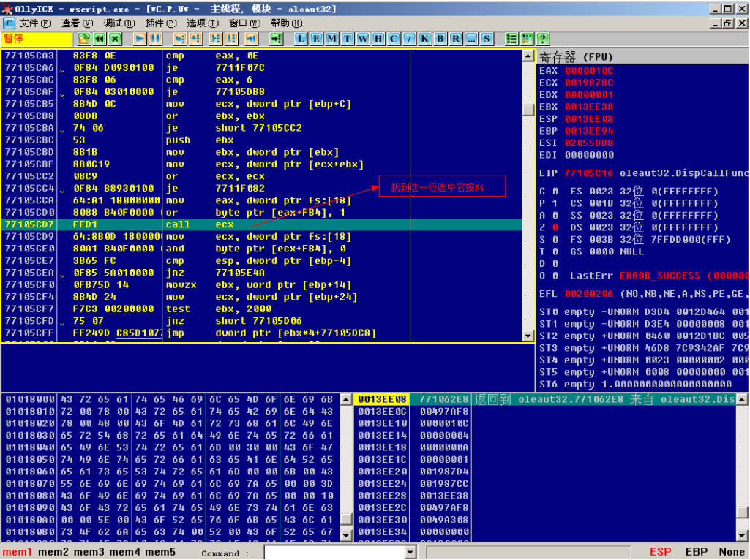The width and height of the screenshot is (750, 560).
Task: Click the CPU window icon left of 文件
Action: (x=9, y=23)
